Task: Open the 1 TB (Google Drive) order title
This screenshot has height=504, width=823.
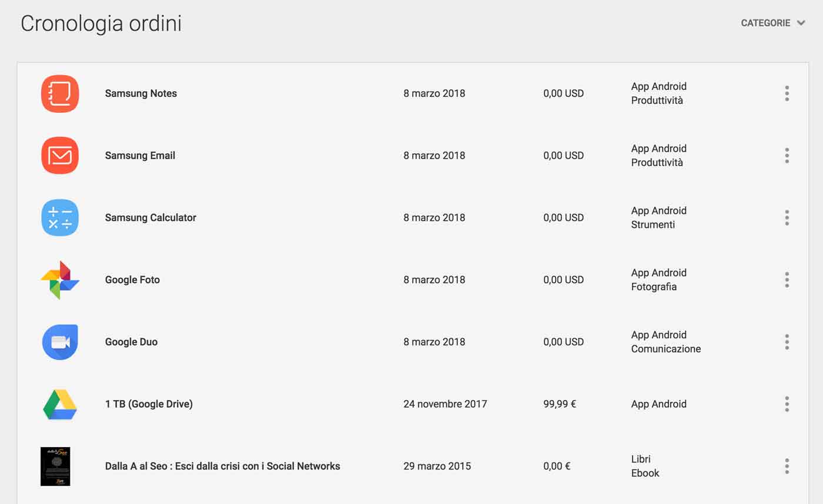Action: pyautogui.click(x=149, y=404)
